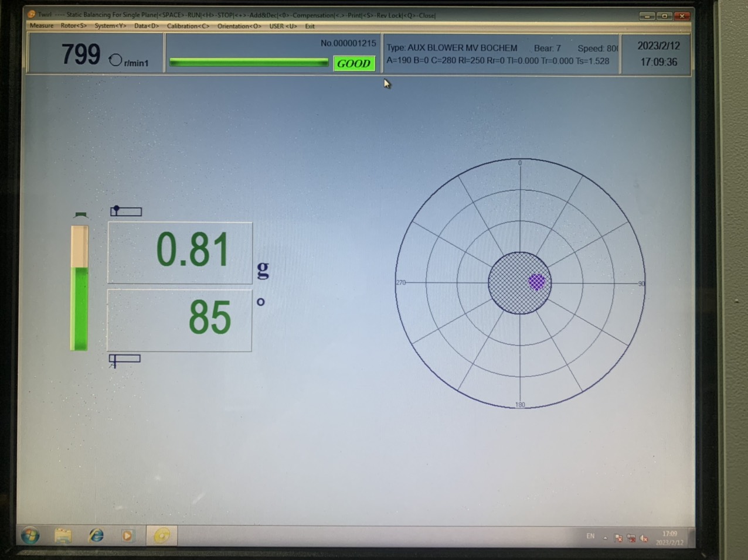Launch Internet Explorer from the taskbar
Viewport: 748px width, 560px height.
[x=96, y=535]
